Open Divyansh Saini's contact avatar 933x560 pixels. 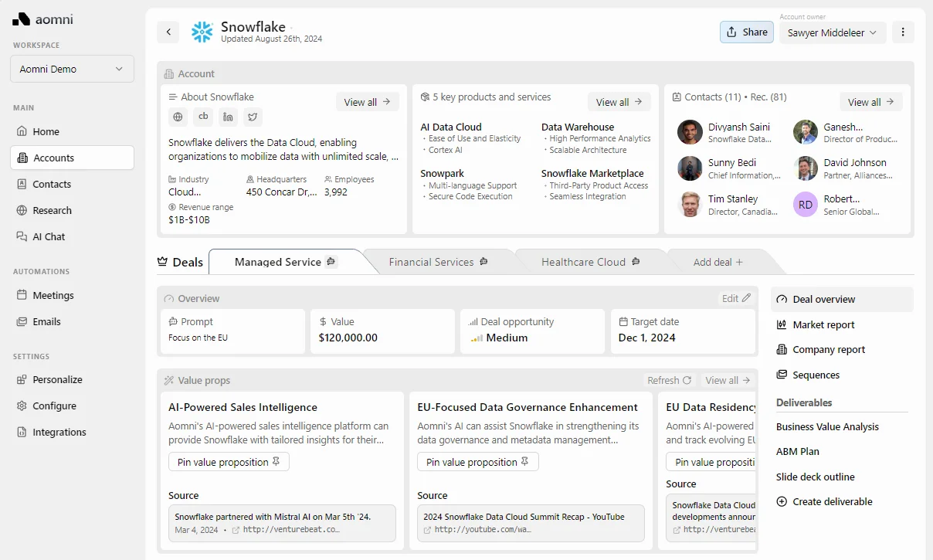[690, 132]
